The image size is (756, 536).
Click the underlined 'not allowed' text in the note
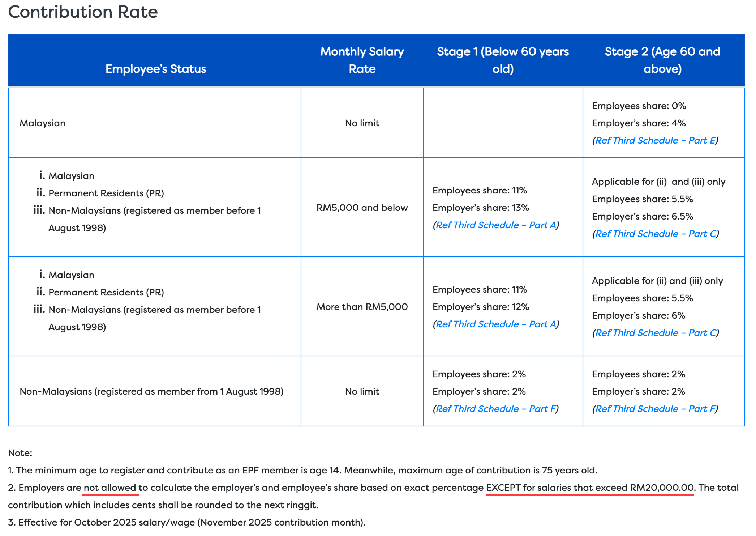pyautogui.click(x=110, y=488)
